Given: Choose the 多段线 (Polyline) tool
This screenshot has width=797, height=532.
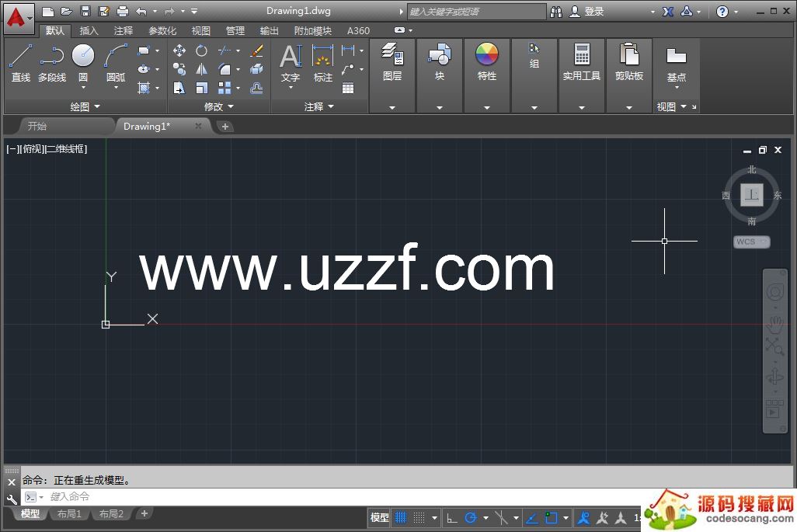Looking at the screenshot, I should [x=52, y=62].
